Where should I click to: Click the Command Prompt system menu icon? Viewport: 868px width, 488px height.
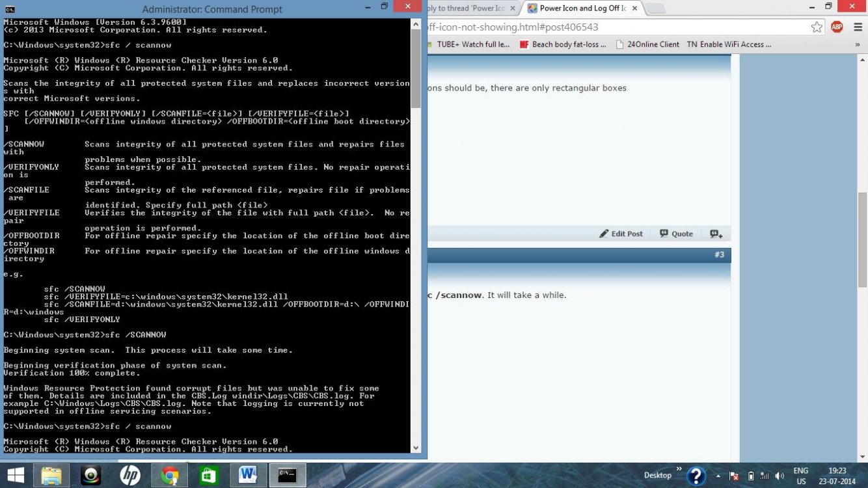click(x=10, y=9)
